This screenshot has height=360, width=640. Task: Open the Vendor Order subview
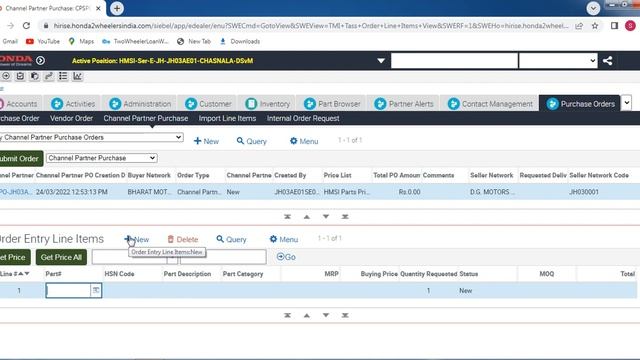point(71,118)
